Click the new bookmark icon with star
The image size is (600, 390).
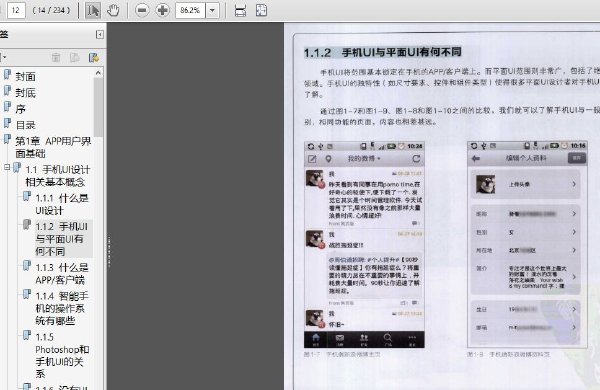[94, 58]
